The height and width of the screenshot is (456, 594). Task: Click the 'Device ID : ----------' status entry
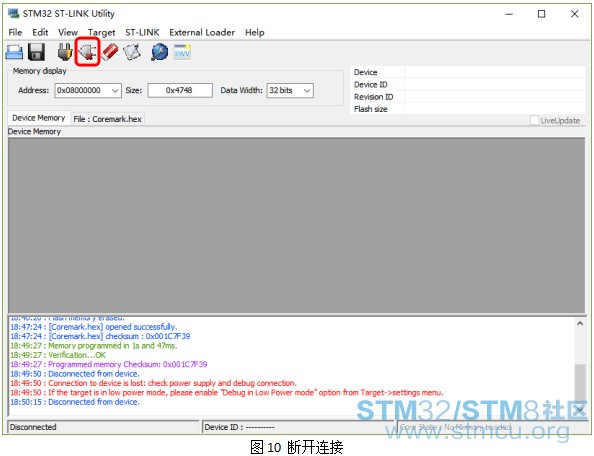click(x=298, y=427)
